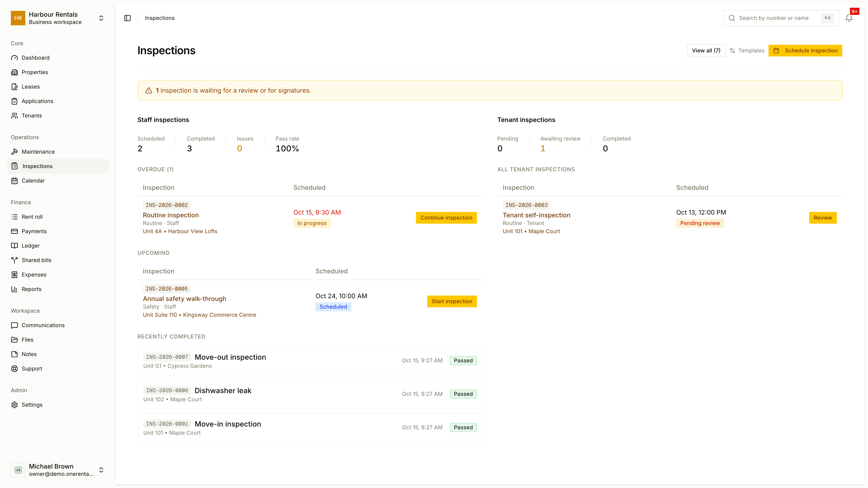
Task: Open the Dishwasher leak completed row
Action: (x=310, y=394)
